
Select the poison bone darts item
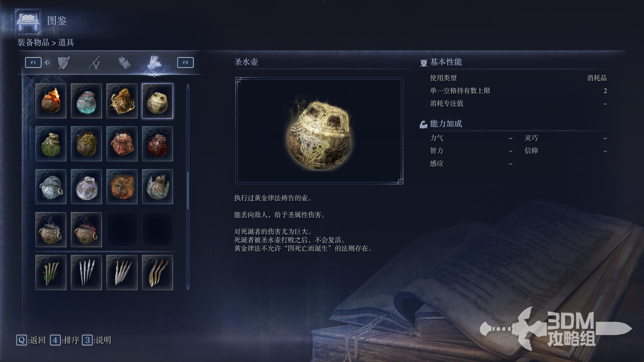tap(51, 273)
